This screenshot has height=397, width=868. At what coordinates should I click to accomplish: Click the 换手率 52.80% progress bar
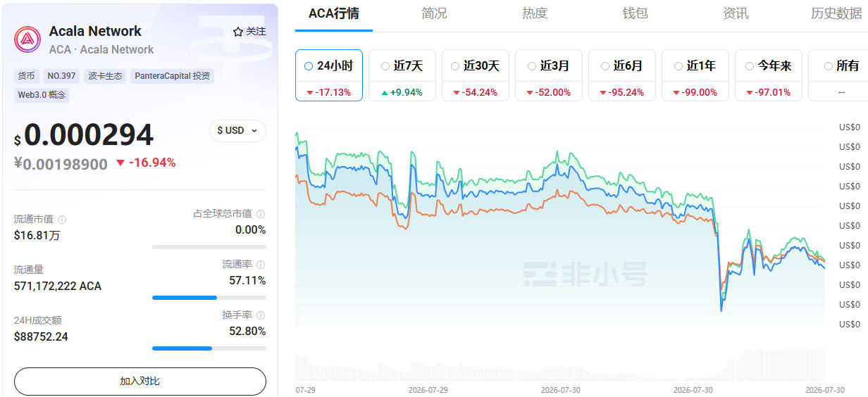click(209, 348)
